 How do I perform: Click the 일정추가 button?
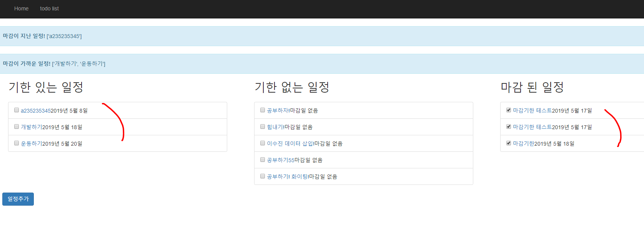(x=18, y=199)
